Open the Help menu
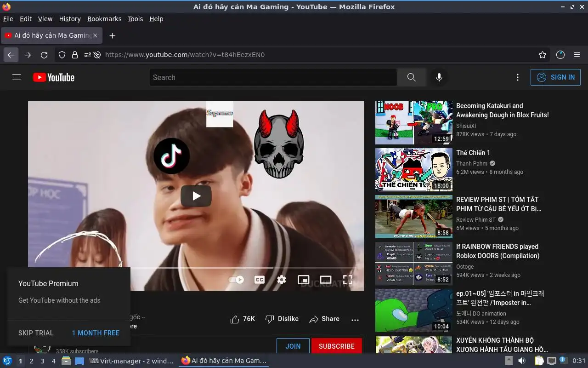Screen dimensions: 588x368 [156, 19]
